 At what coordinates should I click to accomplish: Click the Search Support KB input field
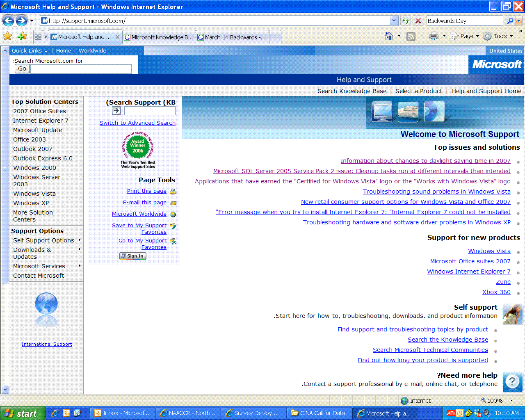click(150, 111)
